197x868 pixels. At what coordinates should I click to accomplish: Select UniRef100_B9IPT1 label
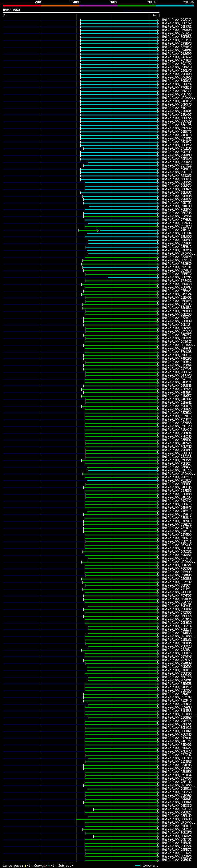[x=177, y=40]
